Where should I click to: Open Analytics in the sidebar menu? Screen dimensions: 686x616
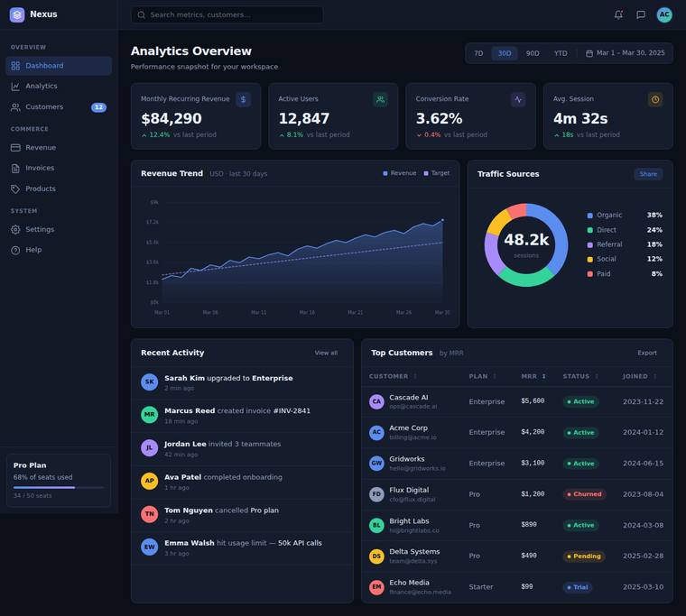click(x=59, y=86)
